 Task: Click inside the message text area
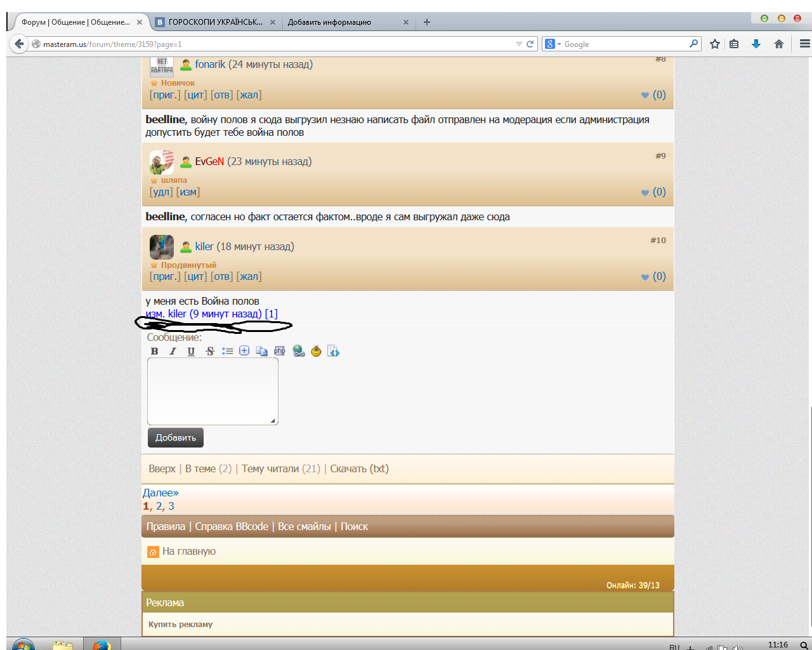tap(213, 391)
